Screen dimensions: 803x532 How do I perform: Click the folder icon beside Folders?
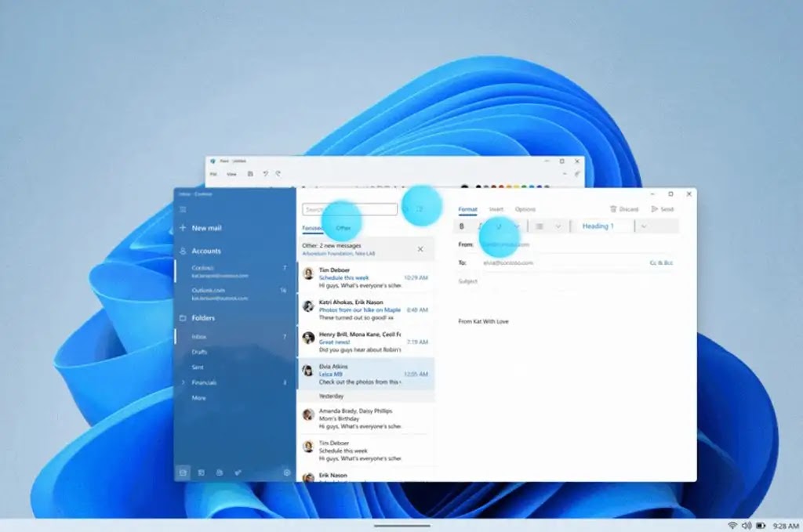pos(183,318)
